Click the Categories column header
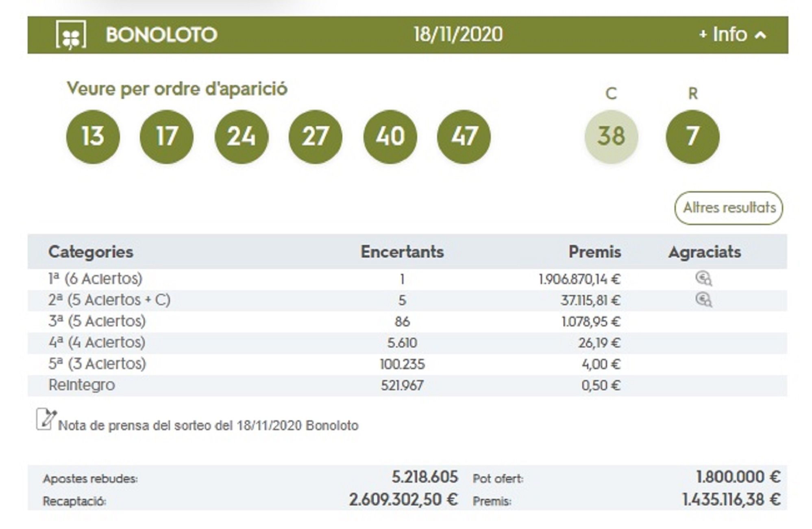 [x=91, y=252]
